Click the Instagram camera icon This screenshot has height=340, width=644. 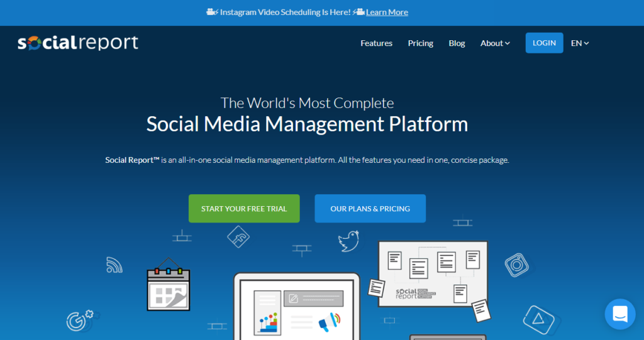[517, 265]
